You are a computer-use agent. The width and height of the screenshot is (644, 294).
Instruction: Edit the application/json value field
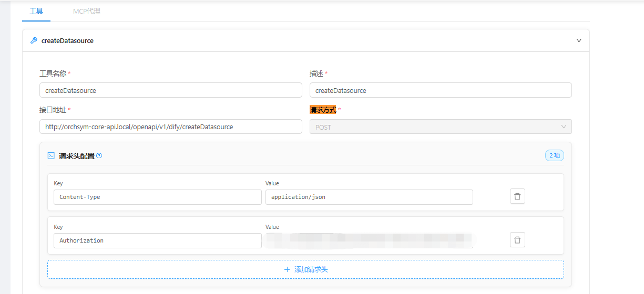click(369, 197)
